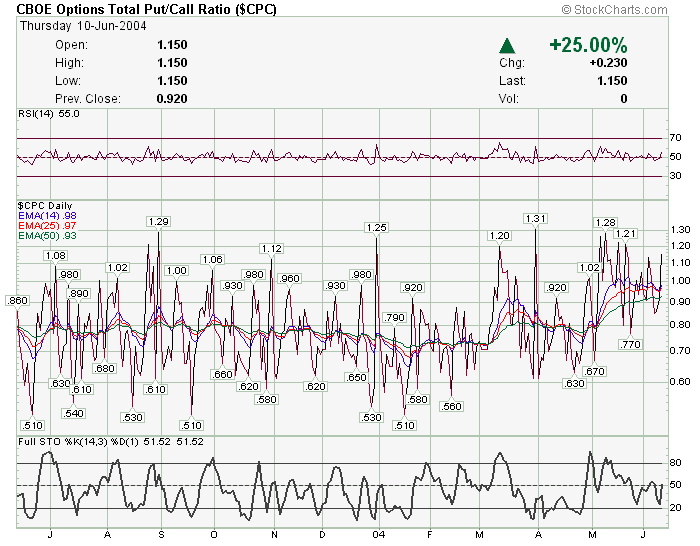
Task: Click the .670 trough label
Action: (x=594, y=371)
